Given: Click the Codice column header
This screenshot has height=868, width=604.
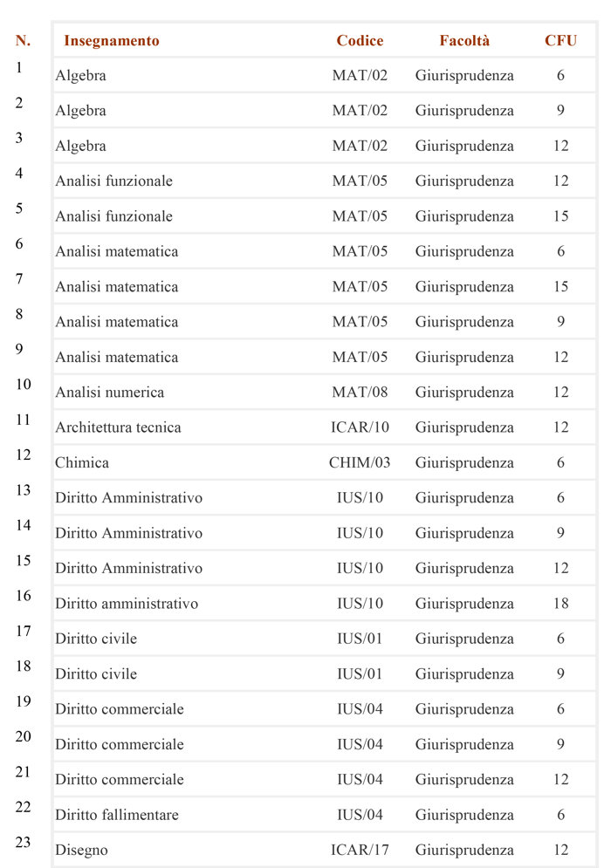Looking at the screenshot, I should tap(360, 40).
